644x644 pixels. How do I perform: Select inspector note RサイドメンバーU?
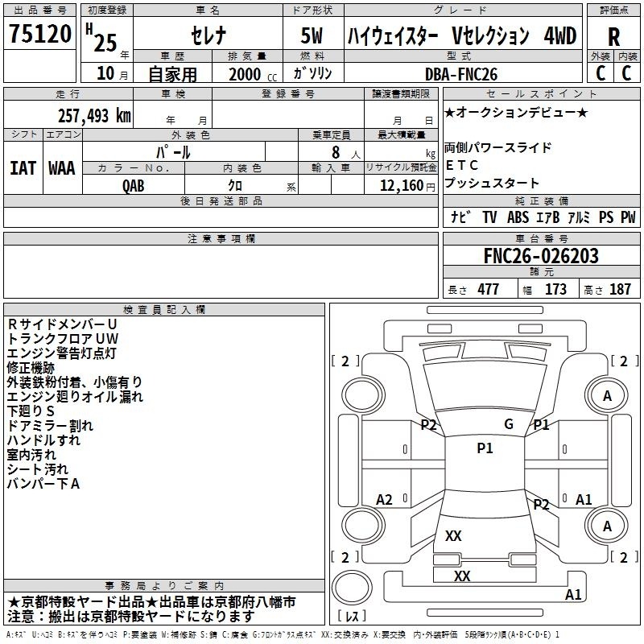point(63,324)
